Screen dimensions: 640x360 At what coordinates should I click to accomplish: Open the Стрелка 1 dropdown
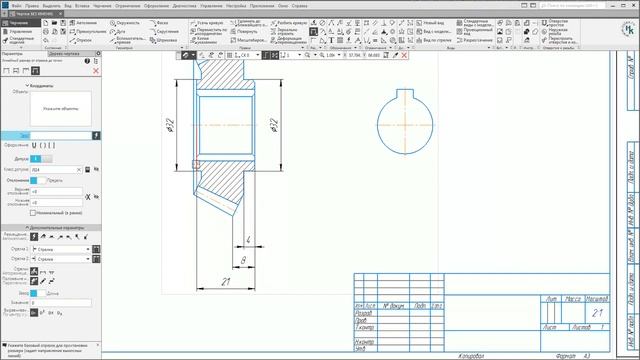coord(61,249)
